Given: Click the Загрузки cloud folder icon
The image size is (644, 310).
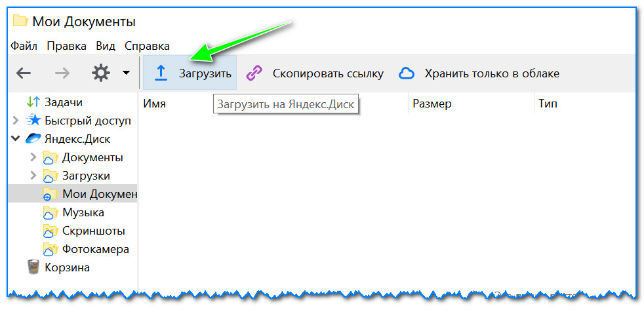Looking at the screenshot, I should 50,176.
